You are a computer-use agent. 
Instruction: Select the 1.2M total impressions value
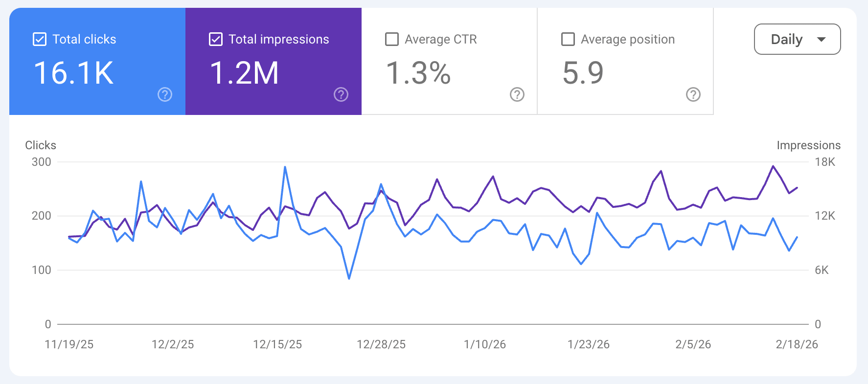244,73
